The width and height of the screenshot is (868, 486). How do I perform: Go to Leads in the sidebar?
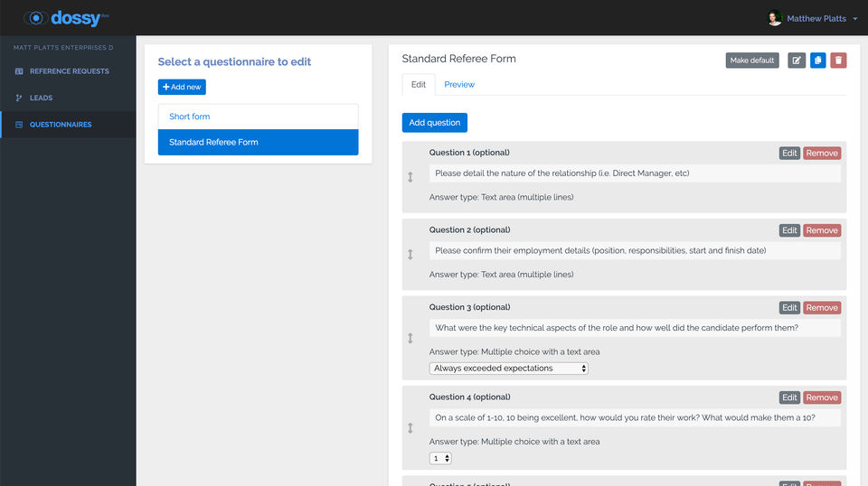41,98
